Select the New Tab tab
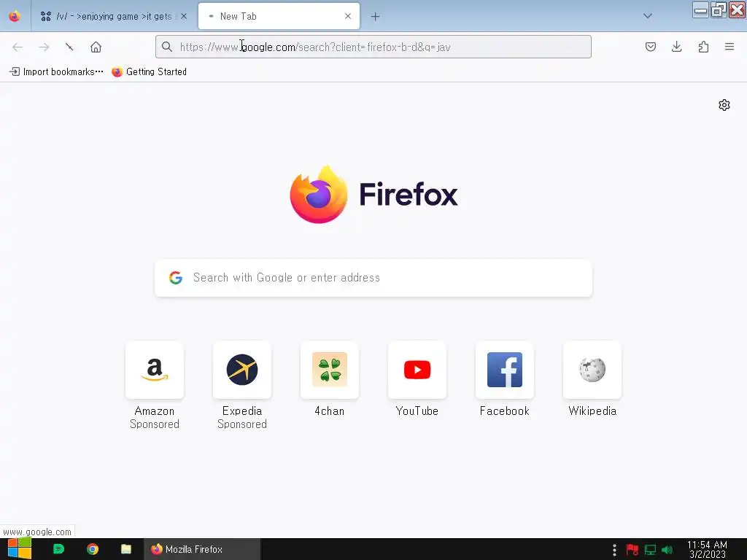The height and width of the screenshot is (560, 747). pos(279,16)
